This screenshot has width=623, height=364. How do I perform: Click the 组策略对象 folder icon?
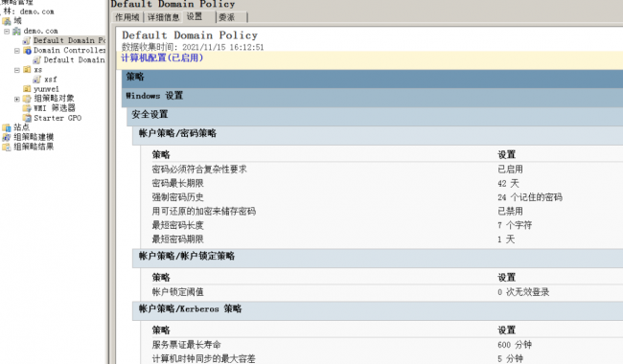pyautogui.click(x=27, y=99)
